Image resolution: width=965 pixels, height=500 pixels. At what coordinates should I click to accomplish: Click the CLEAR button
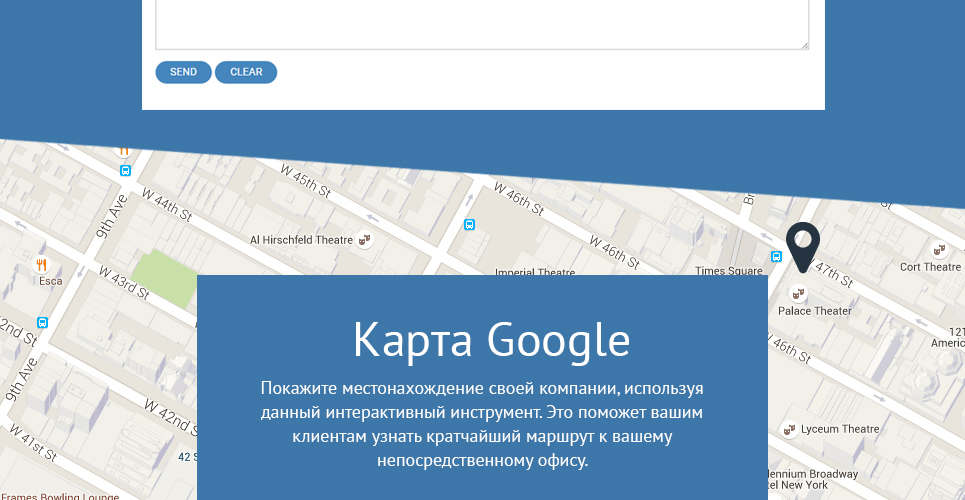[x=246, y=72]
